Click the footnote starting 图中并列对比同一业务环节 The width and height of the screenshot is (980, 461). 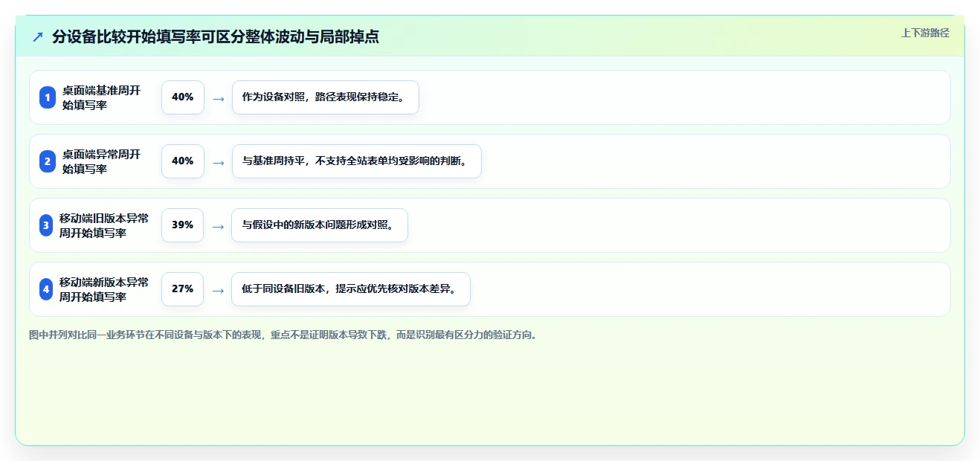(x=283, y=335)
